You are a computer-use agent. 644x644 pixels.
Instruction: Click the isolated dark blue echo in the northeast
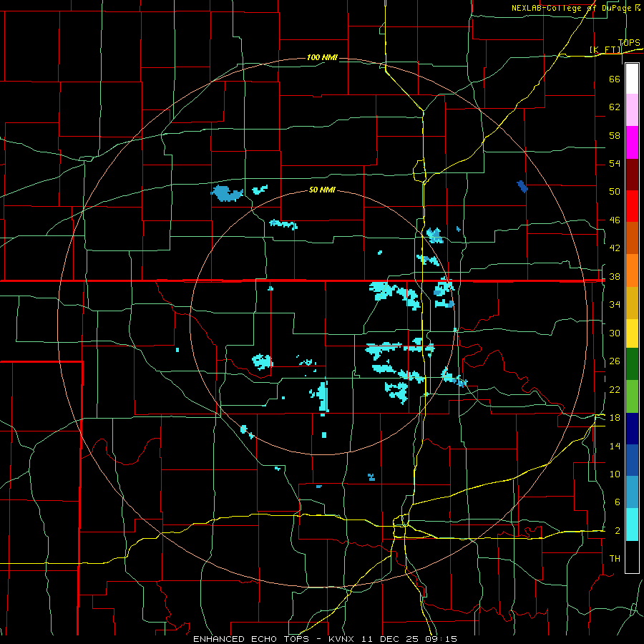tap(522, 187)
